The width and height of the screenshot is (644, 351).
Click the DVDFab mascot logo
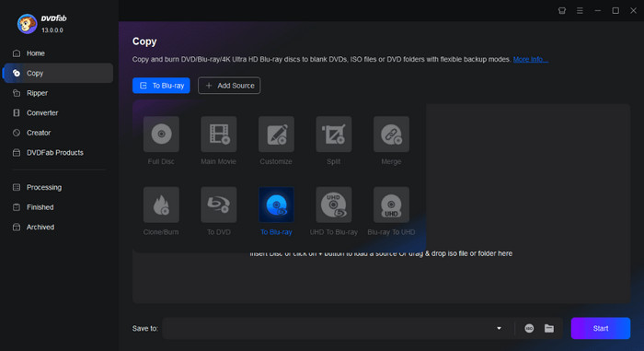click(27, 23)
